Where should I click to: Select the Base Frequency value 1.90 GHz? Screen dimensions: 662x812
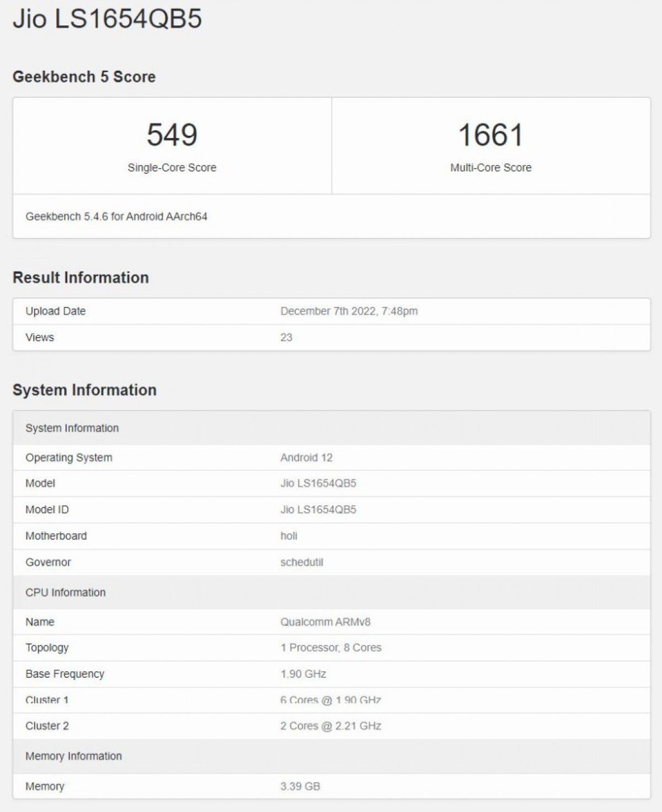pyautogui.click(x=303, y=673)
